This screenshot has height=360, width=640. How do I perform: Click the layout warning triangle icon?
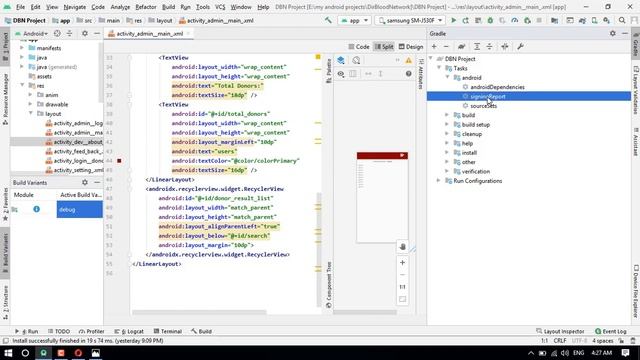tap(408, 60)
